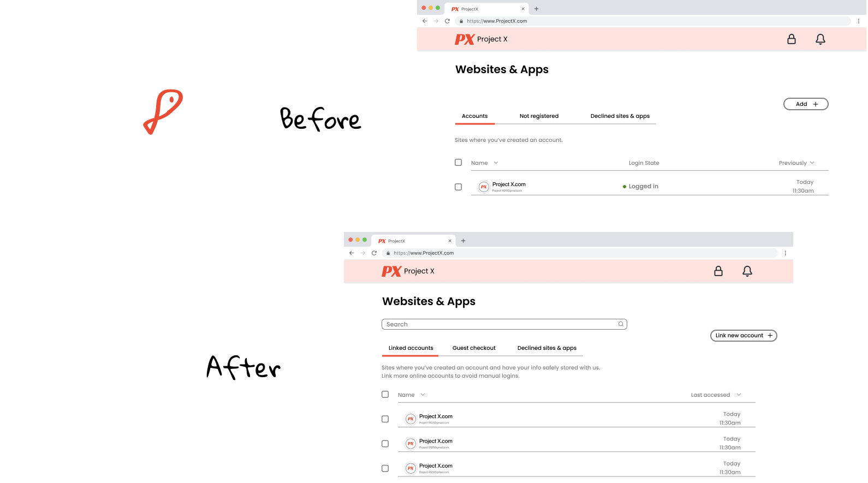Viewport: 868px width, 483px height.
Task: Switch to the Not registered tab
Action: click(539, 116)
